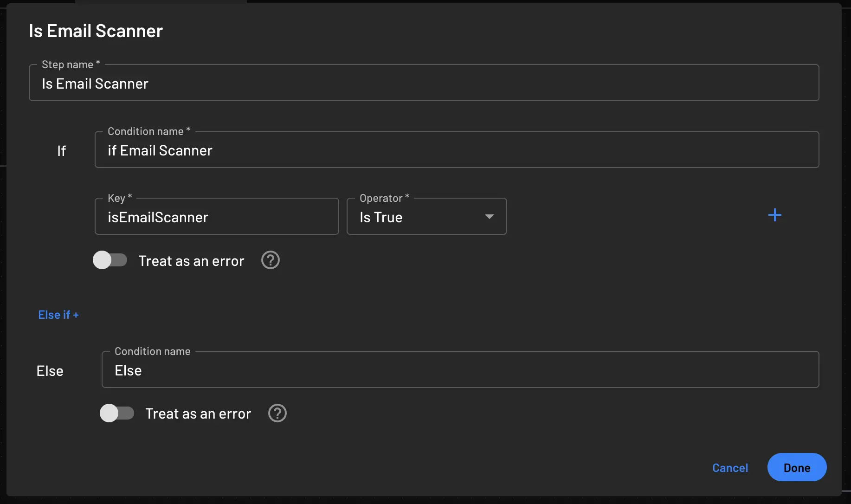Click the Else if + option
Image resolution: width=851 pixels, height=504 pixels.
58,315
